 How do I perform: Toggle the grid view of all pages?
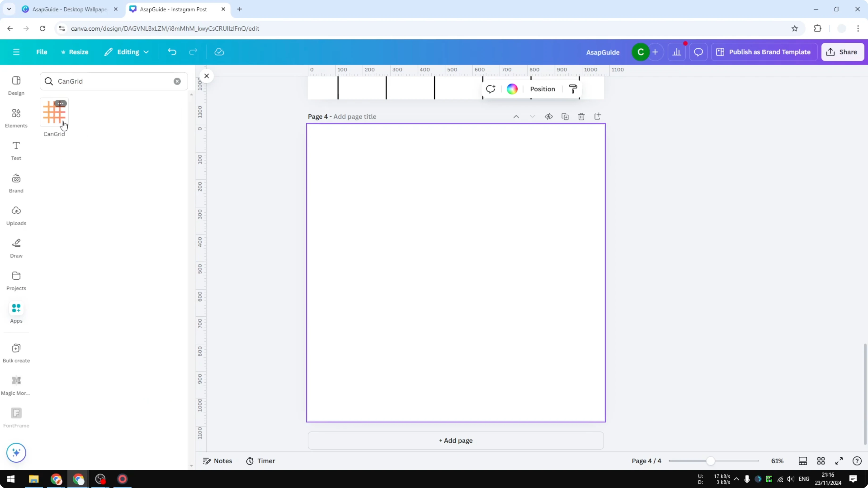pyautogui.click(x=821, y=461)
